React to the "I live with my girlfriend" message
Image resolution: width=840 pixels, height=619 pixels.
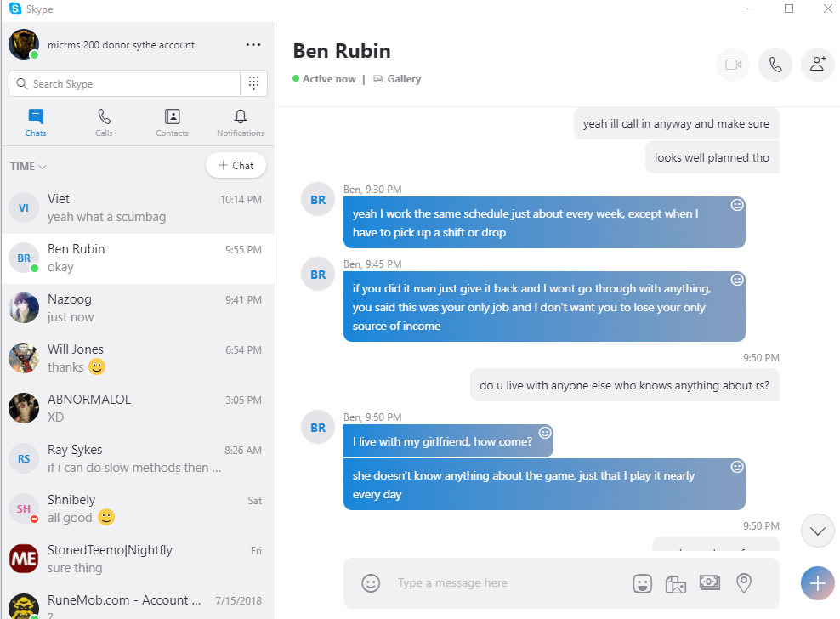[x=545, y=433]
